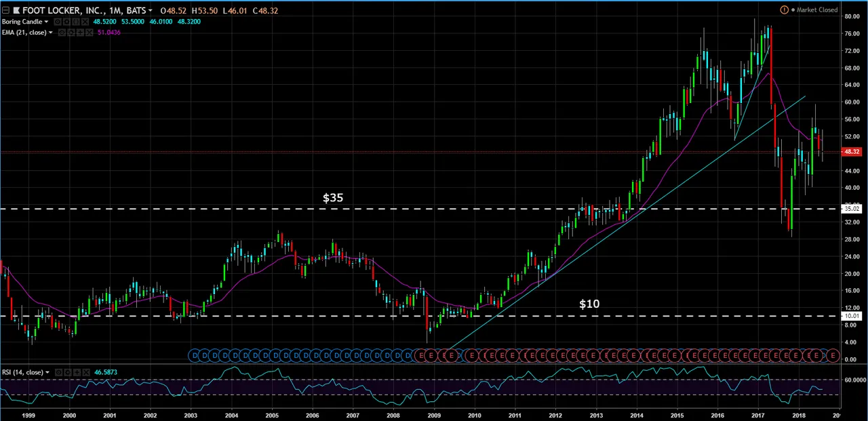Click the orange Market Closed warning icon
This screenshot has height=421, width=868.
[785, 10]
